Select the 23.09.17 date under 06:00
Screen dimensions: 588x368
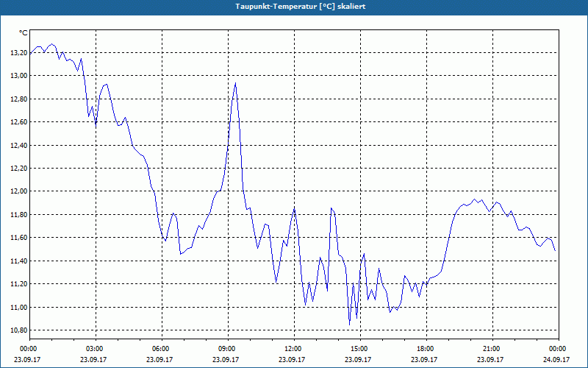159,359
